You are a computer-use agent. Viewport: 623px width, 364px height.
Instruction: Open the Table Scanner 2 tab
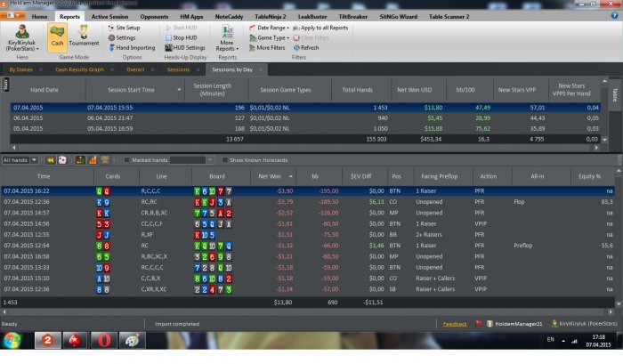pos(449,17)
